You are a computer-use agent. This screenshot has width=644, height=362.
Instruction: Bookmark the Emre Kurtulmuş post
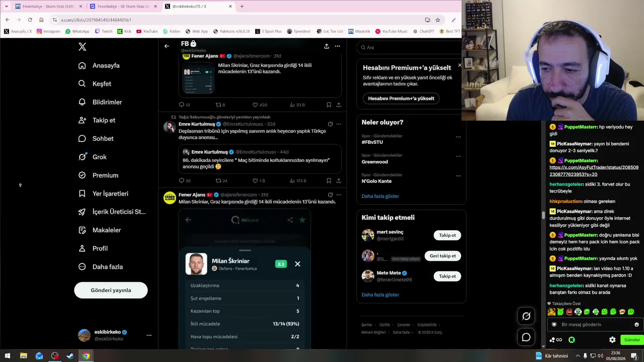point(329,181)
